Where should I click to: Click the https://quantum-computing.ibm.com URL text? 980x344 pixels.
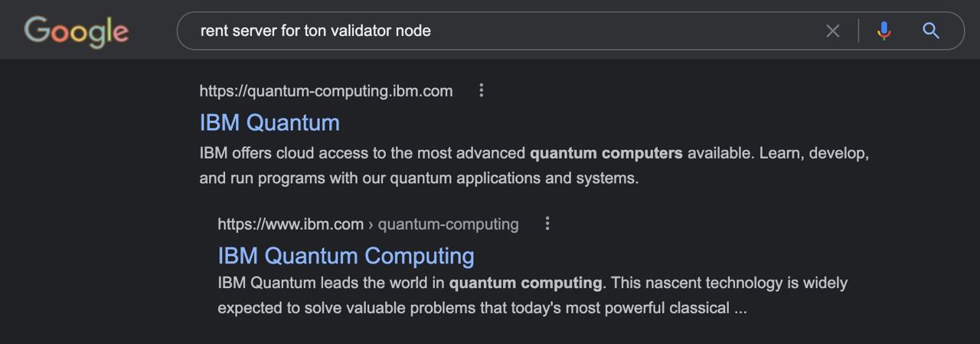point(326,91)
